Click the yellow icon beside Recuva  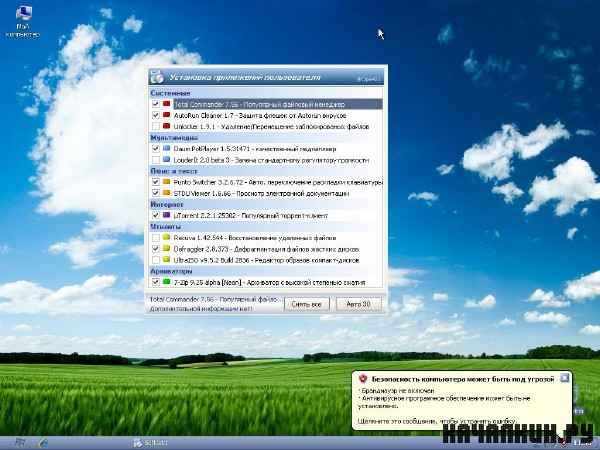coord(166,237)
